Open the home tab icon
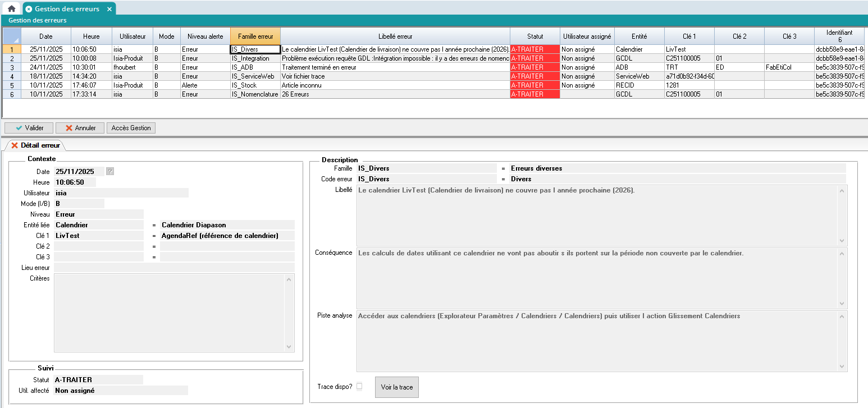The height and width of the screenshot is (408, 868). (x=11, y=8)
